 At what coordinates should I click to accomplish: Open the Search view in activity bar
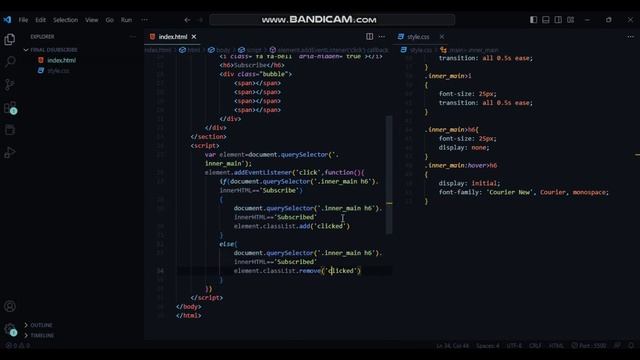(10, 62)
